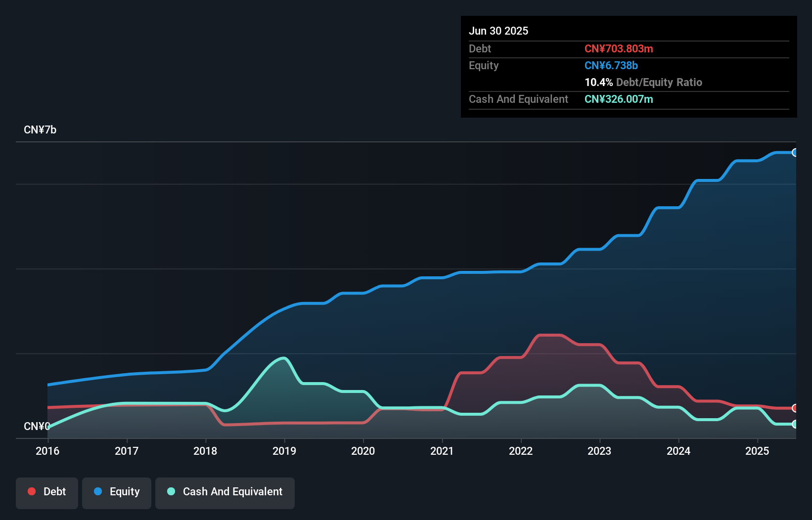
Task: Select the Debt endpoint marker at chart right
Action: (795, 408)
